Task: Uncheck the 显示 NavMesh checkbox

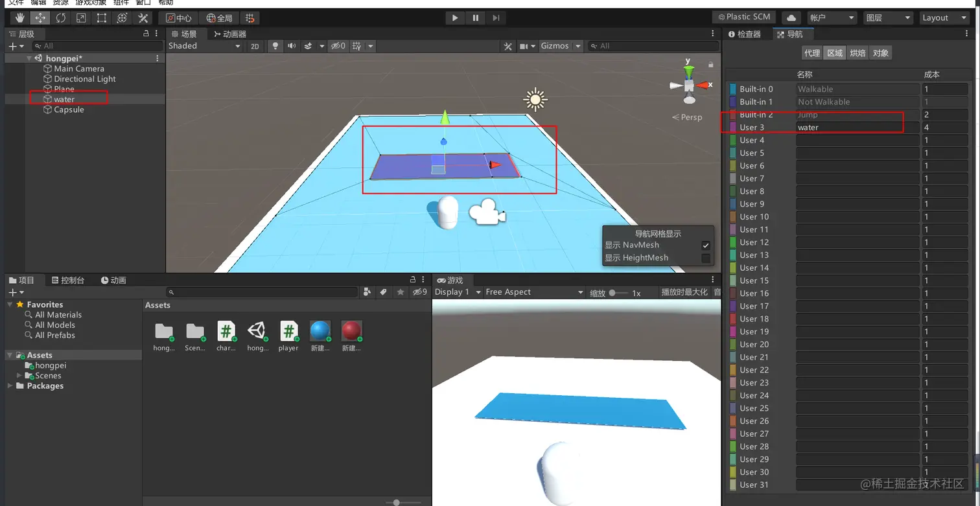Action: (x=706, y=246)
